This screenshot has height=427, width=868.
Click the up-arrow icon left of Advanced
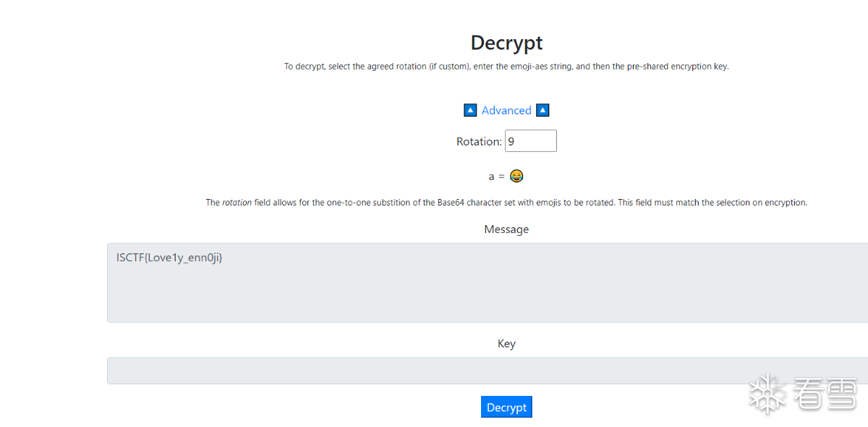click(470, 110)
